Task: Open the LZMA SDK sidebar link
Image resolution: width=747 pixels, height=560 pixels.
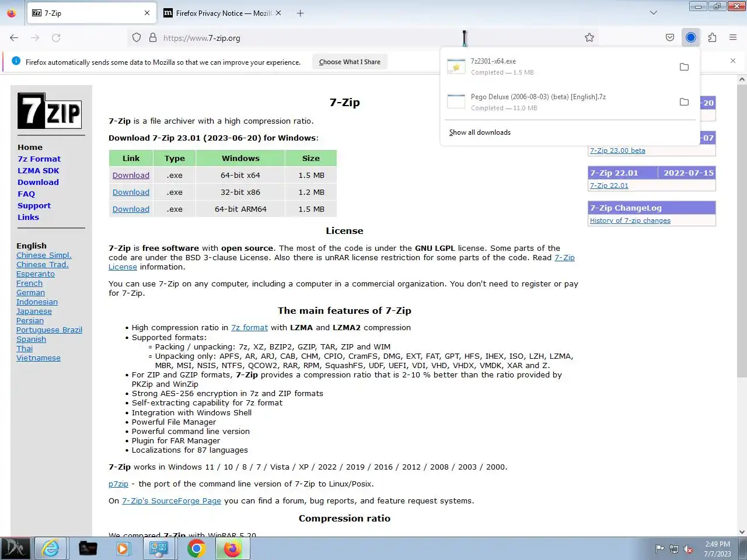Action: point(39,170)
